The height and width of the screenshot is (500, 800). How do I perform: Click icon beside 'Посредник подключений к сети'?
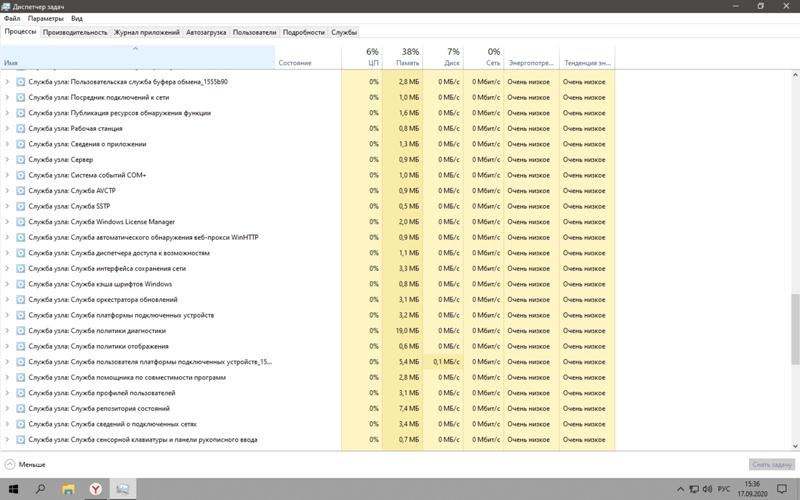pyautogui.click(x=20, y=97)
